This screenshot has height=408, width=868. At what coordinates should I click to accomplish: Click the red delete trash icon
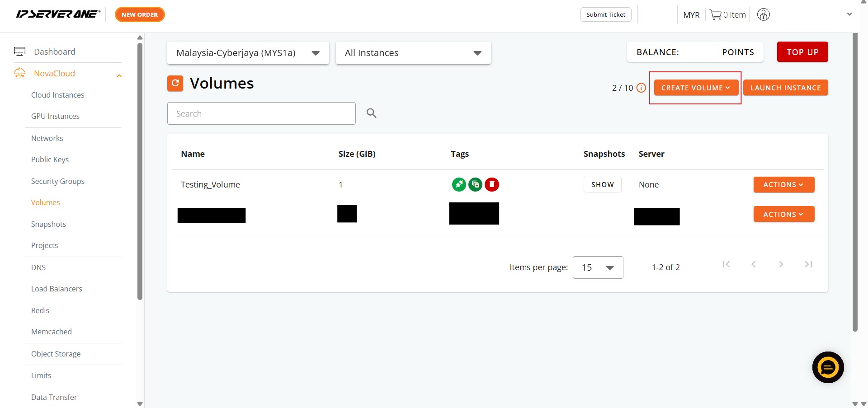click(x=492, y=184)
